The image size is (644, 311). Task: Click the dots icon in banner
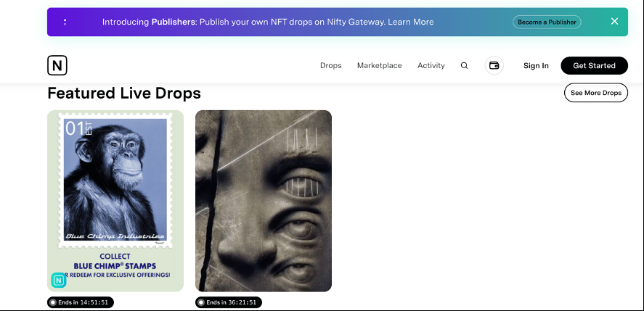[x=65, y=22]
